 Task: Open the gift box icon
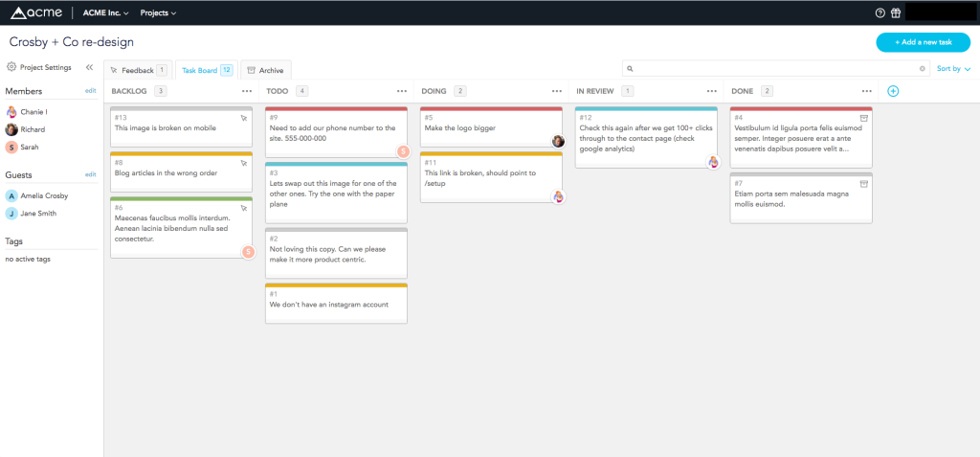point(896,12)
